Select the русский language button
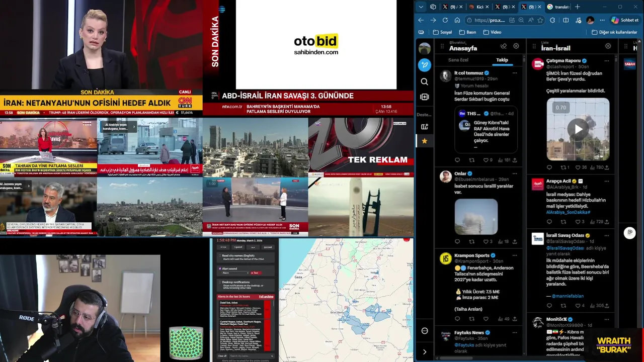 (x=268, y=247)
